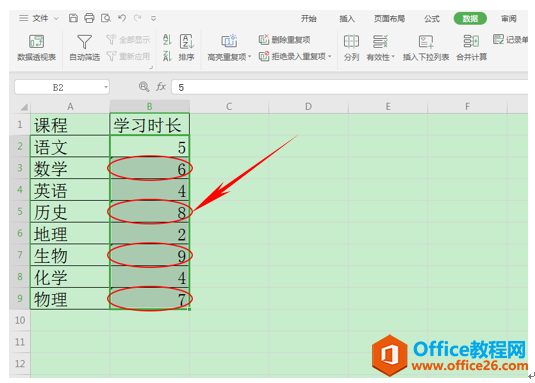The image size is (535, 383).
Task: Click 合并计算 consolidate tool
Action: pyautogui.click(x=472, y=48)
